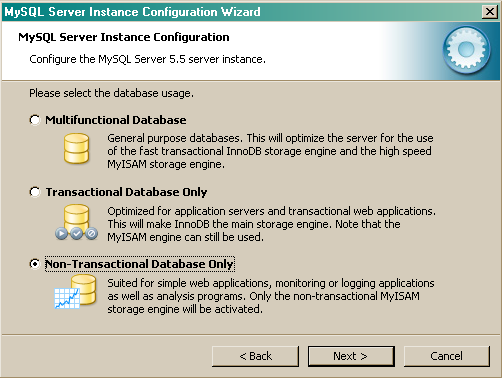
Task: Click the Transactional Database Only label text
Action: [x=126, y=192]
